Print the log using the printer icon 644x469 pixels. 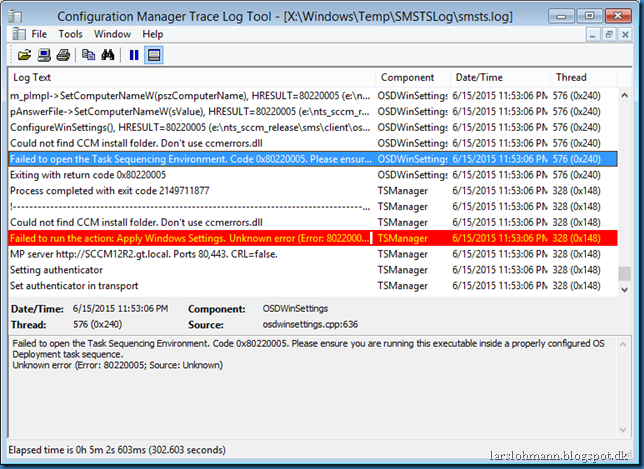click(x=63, y=55)
